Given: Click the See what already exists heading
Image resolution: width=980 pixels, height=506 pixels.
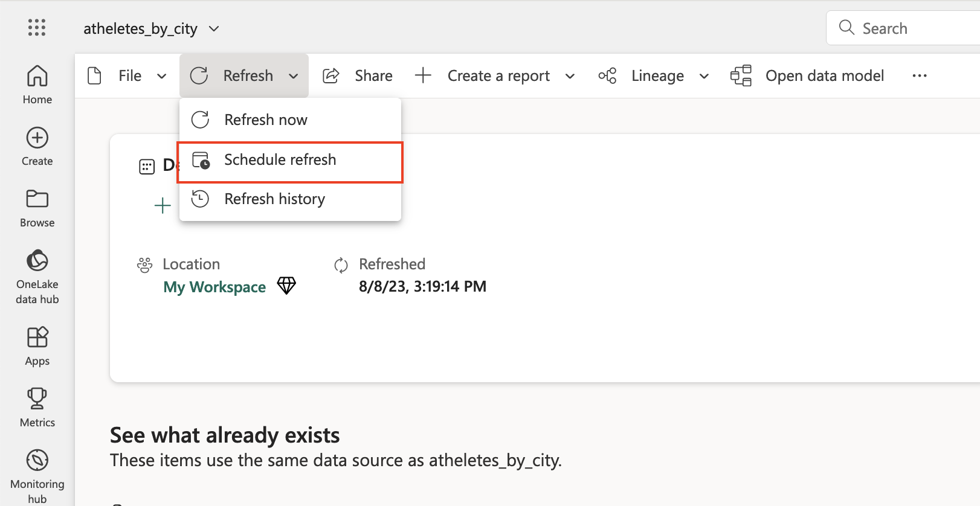Looking at the screenshot, I should click(225, 435).
